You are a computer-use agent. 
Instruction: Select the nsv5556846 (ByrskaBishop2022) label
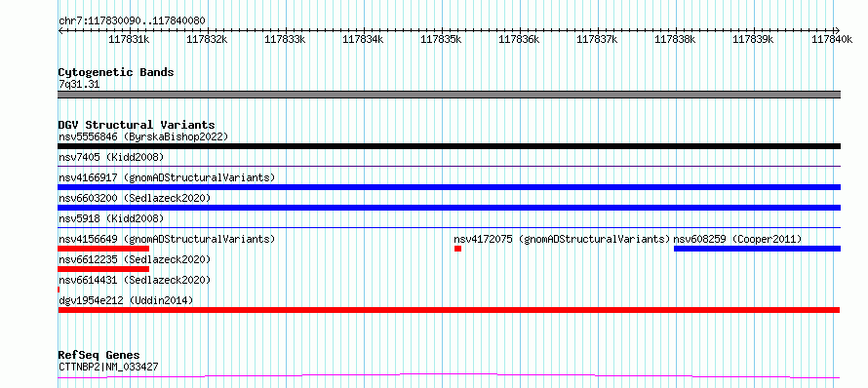pyautogui.click(x=143, y=136)
